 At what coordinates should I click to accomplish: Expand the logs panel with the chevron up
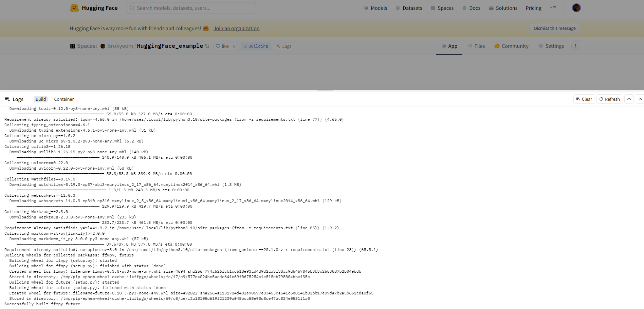(629, 99)
